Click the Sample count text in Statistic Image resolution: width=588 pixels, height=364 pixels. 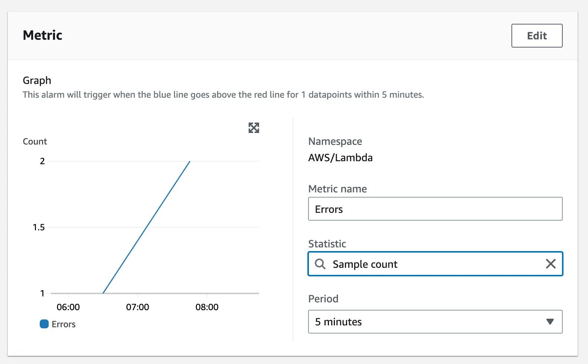click(x=365, y=264)
